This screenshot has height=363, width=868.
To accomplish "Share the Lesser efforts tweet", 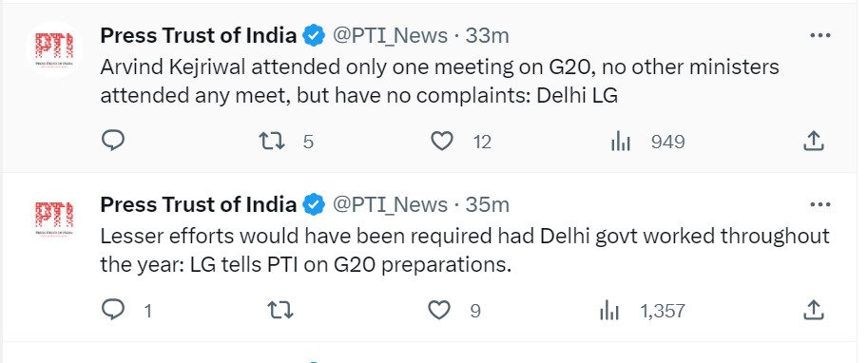I will [x=813, y=310].
